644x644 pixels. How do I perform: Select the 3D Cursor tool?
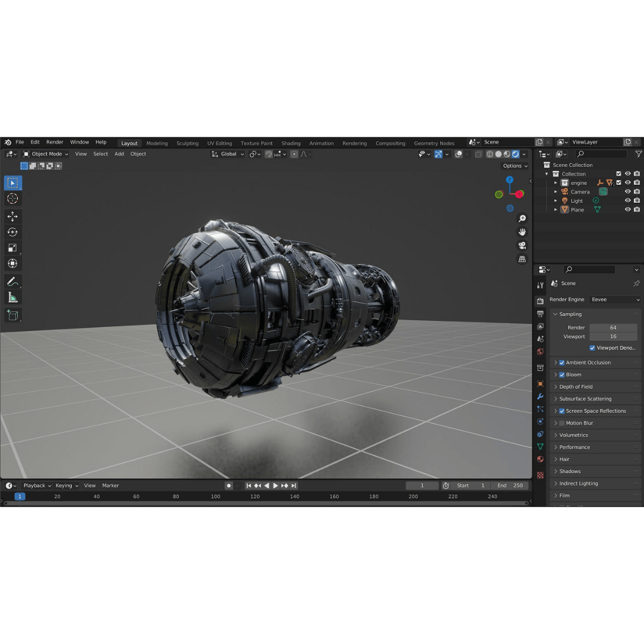13,199
